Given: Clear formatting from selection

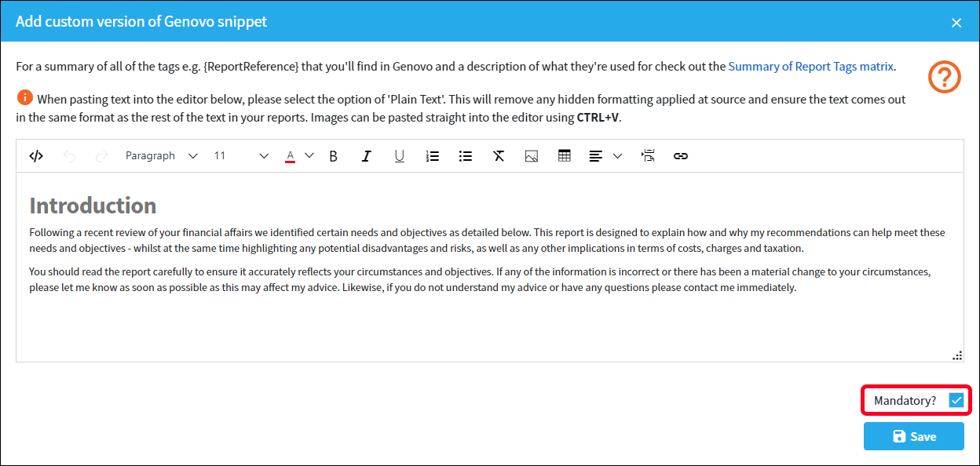Looking at the screenshot, I should [498, 156].
